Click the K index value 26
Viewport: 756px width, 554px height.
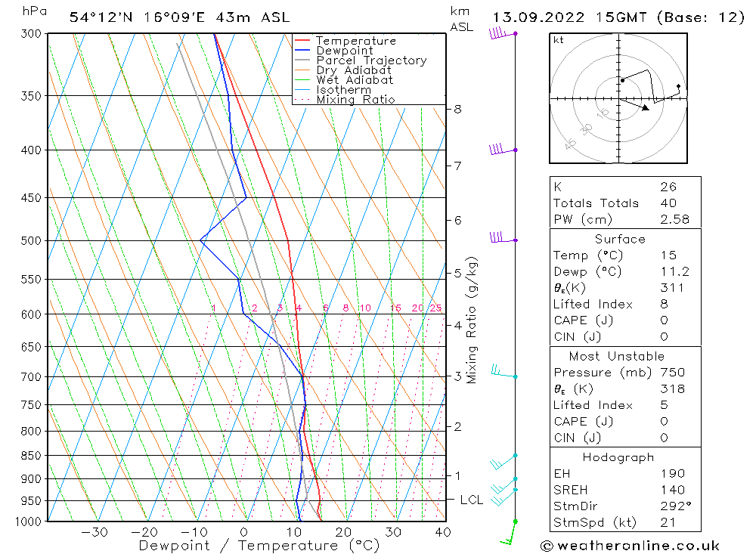point(669,187)
